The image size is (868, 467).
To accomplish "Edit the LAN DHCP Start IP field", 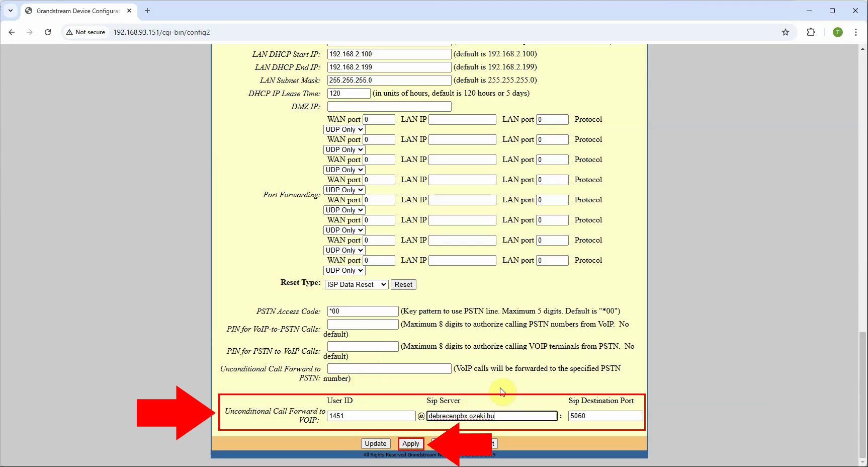I will (389, 54).
